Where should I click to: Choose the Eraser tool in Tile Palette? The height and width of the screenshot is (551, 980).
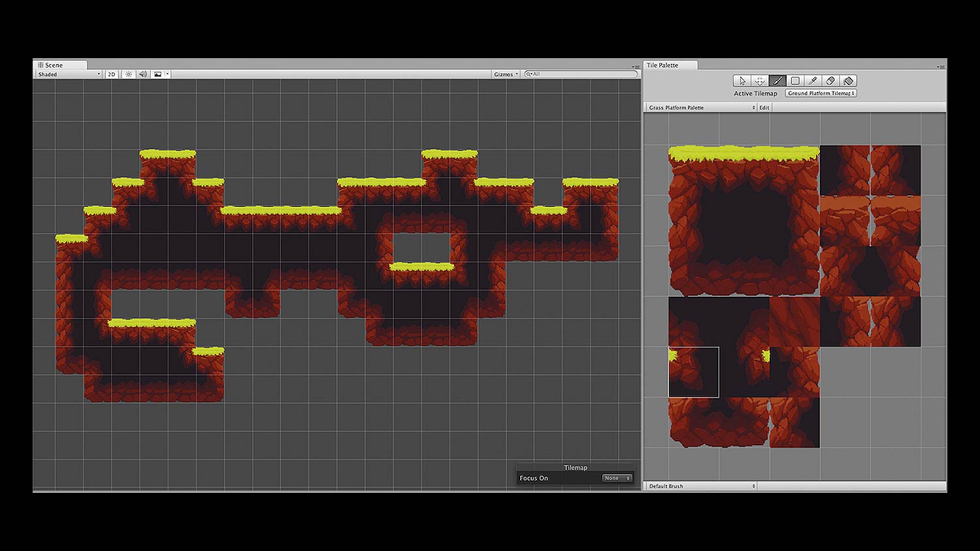[x=830, y=80]
